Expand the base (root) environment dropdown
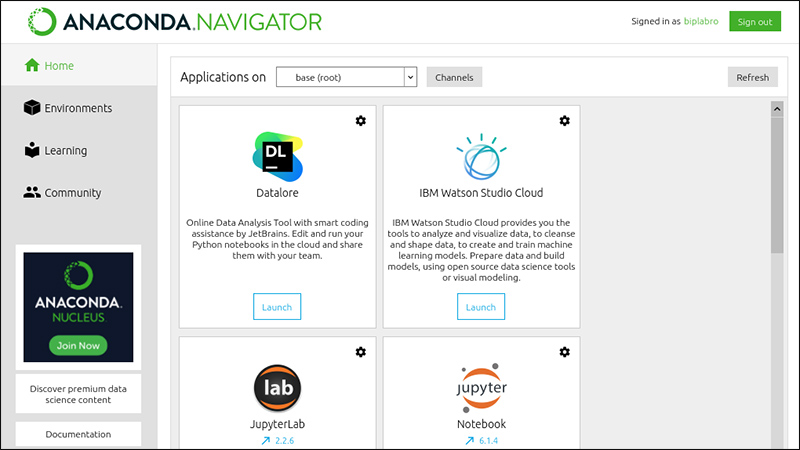The image size is (800, 450). pyautogui.click(x=346, y=77)
